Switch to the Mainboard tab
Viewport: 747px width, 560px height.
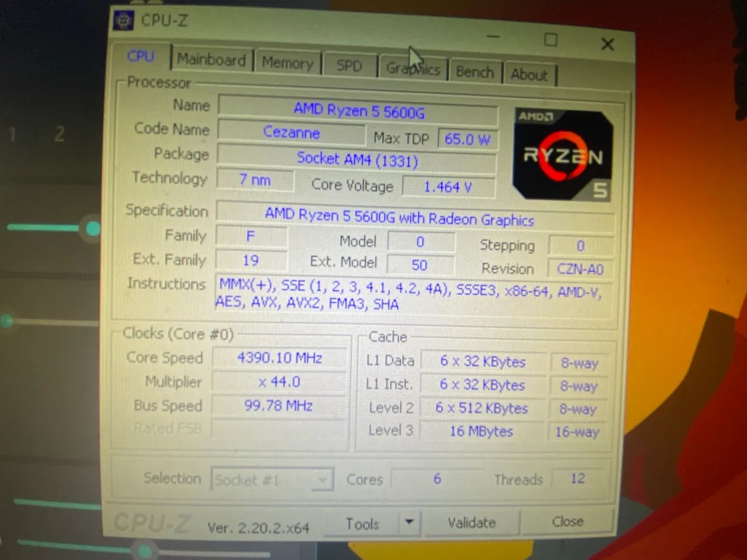[x=211, y=60]
